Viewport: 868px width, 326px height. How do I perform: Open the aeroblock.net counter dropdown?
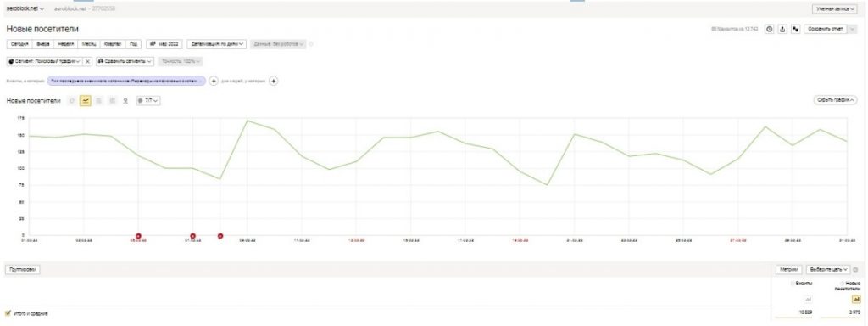pos(25,8)
